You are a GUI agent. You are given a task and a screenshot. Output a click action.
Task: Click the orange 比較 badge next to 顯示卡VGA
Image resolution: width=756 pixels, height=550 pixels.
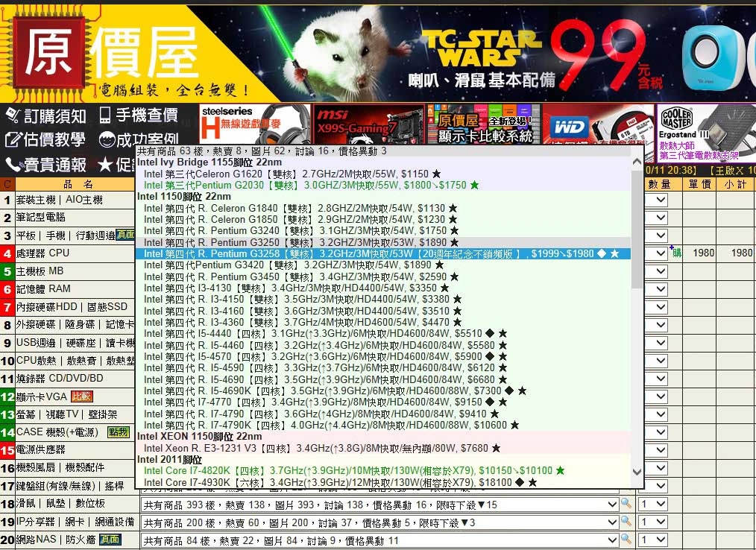pyautogui.click(x=81, y=396)
